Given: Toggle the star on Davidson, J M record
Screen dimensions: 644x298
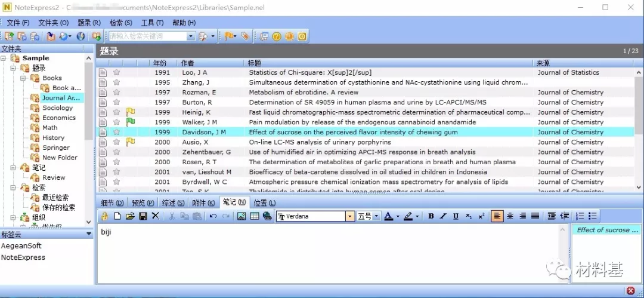Looking at the screenshot, I should coord(117,132).
